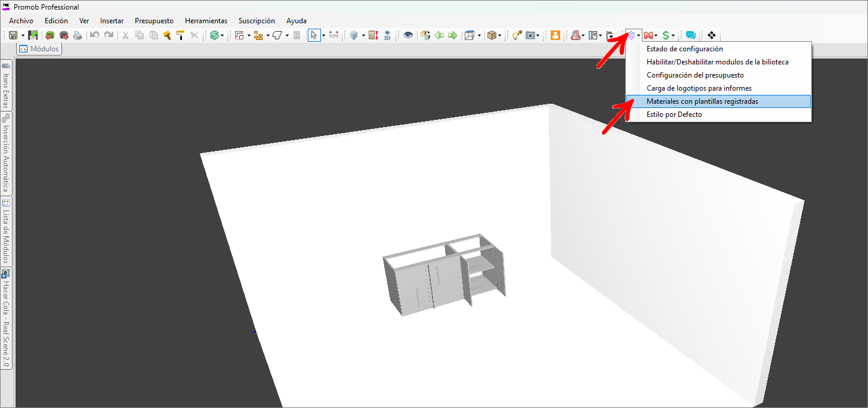Click the blue chat bubbles icon
The width and height of the screenshot is (868, 408).
pos(691,35)
